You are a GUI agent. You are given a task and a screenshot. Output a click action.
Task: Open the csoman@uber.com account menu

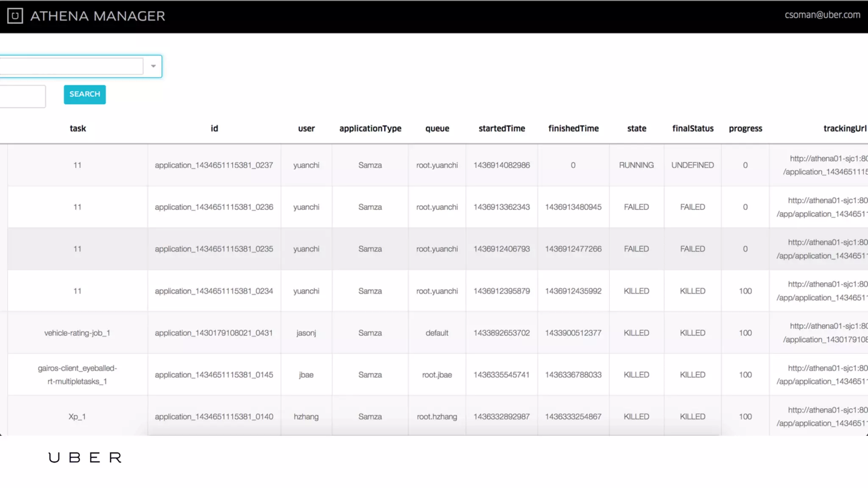822,15
